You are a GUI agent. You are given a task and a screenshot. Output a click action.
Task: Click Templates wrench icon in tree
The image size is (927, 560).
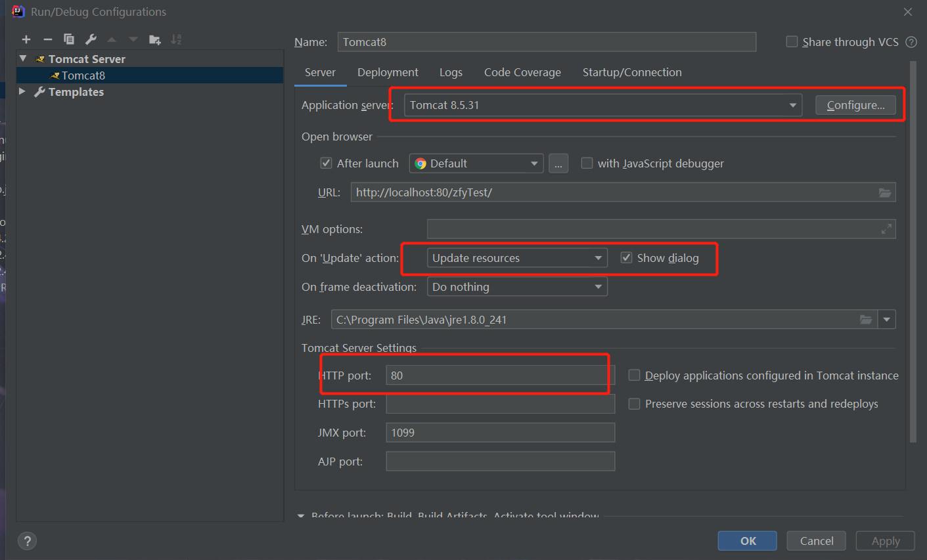[39, 92]
